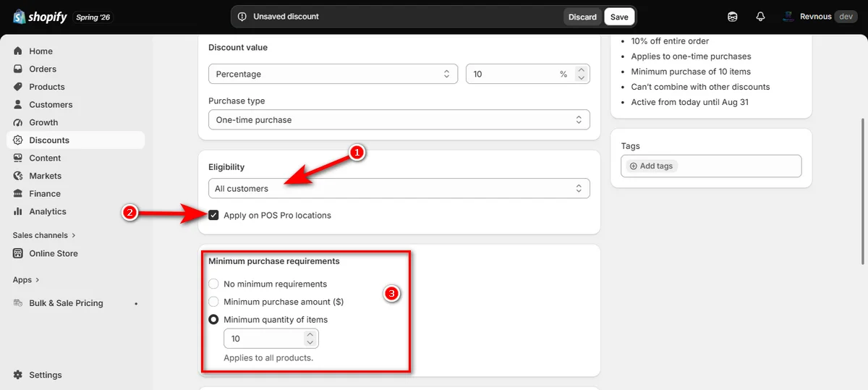Expand the Apps section
Viewport: 868px width, 390px height.
coord(26,280)
